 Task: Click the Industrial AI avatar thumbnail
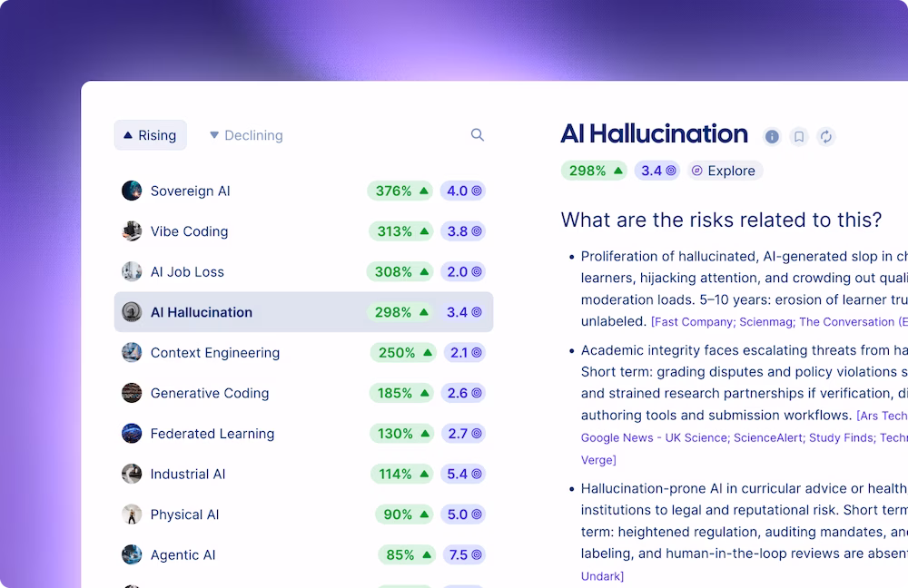point(132,474)
